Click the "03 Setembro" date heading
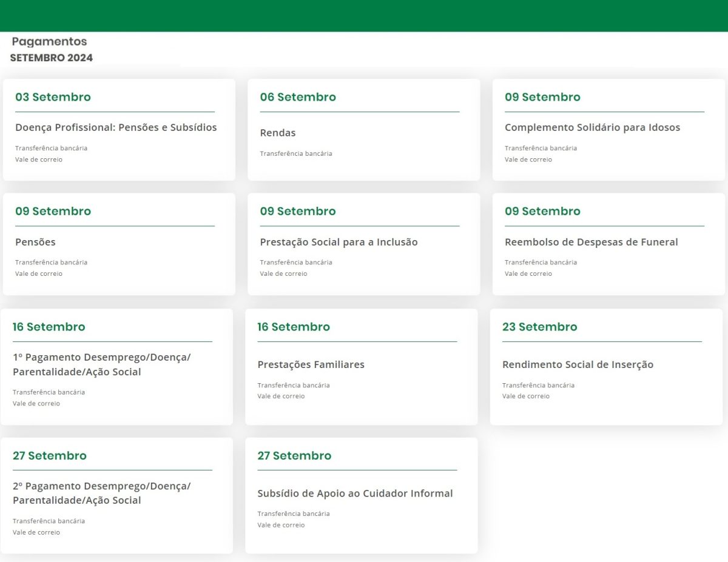The width and height of the screenshot is (728, 562). pyautogui.click(x=53, y=97)
